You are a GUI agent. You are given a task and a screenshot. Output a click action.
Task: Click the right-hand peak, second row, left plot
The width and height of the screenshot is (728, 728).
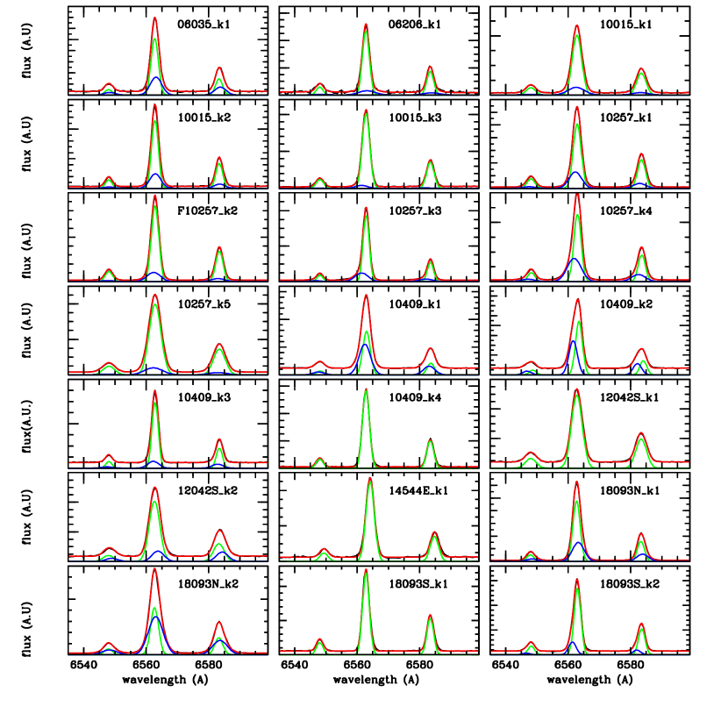(218, 161)
